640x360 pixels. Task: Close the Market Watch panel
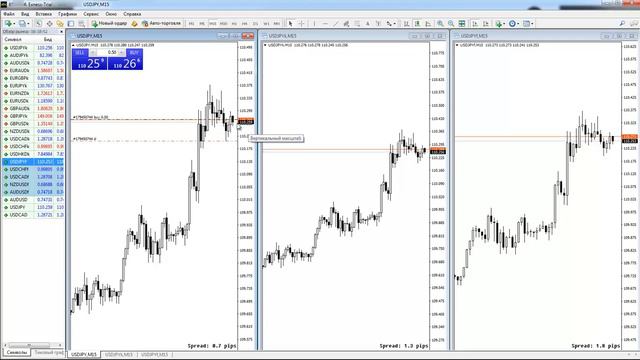[61, 31]
